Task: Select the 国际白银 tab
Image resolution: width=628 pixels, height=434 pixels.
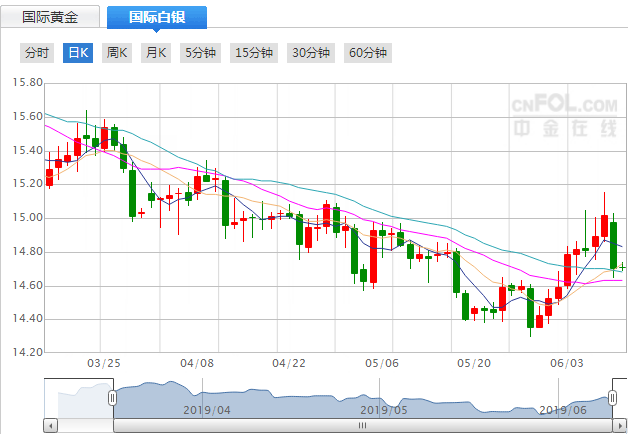Action: pyautogui.click(x=157, y=17)
